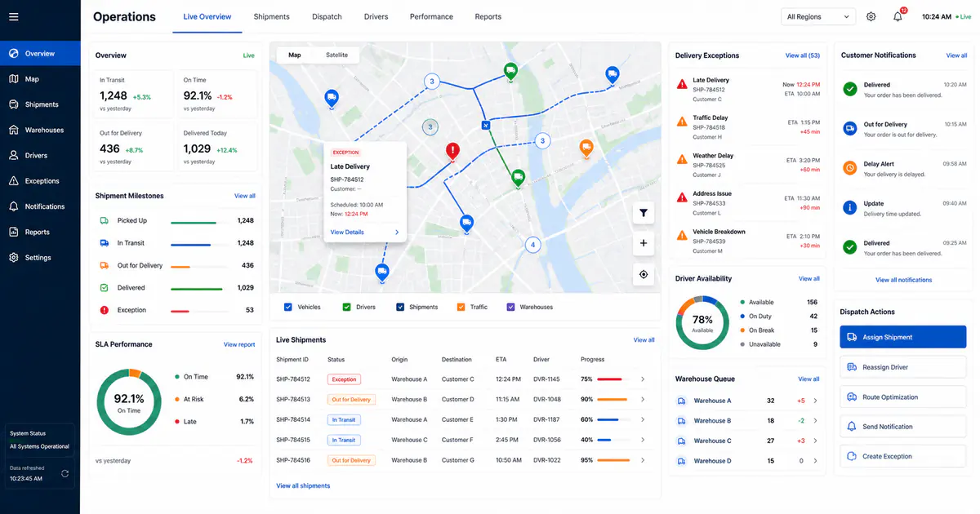Open Exceptions in the sidebar
This screenshot has width=980, height=514.
pos(40,181)
